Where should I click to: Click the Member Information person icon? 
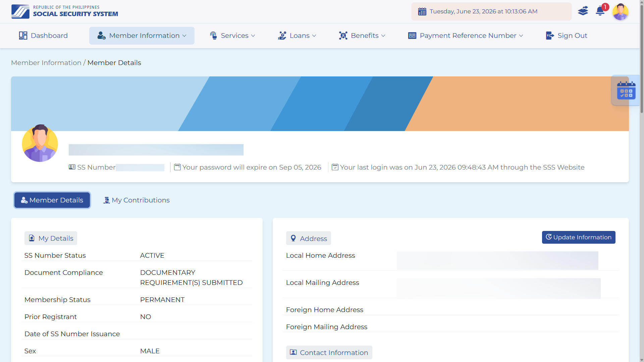tap(101, 36)
